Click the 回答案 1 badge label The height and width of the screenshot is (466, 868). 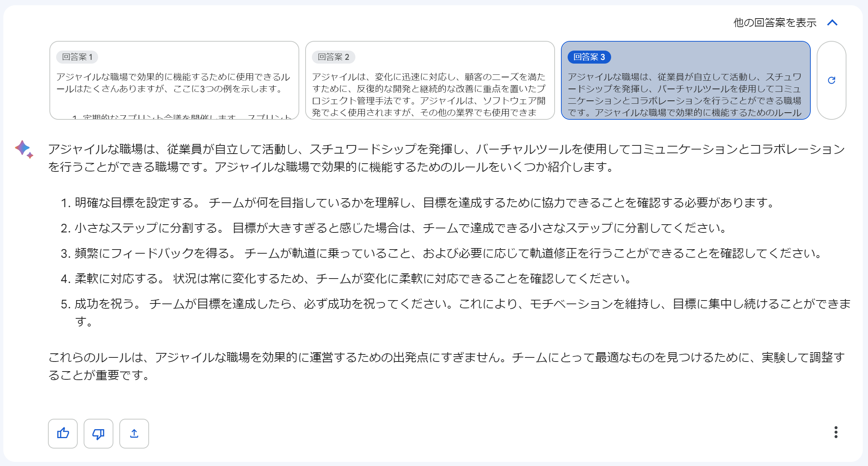pyautogui.click(x=77, y=57)
